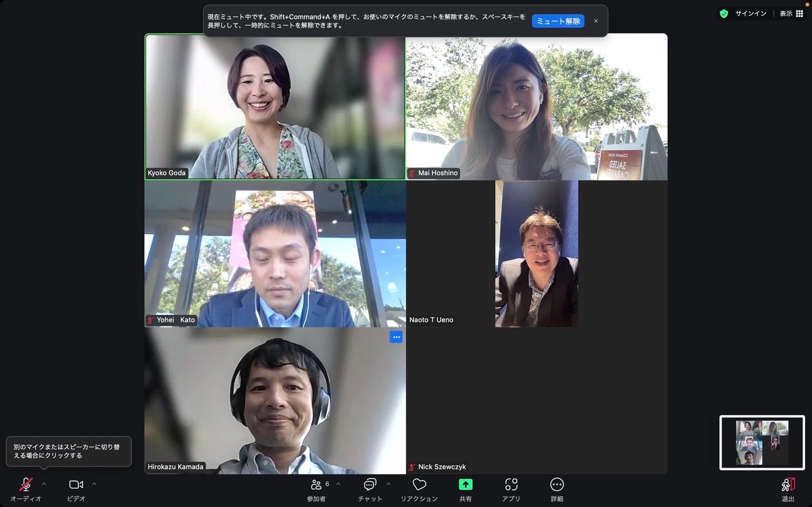Start screen sharing with 共有 button
This screenshot has height=507, width=812.
[466, 489]
